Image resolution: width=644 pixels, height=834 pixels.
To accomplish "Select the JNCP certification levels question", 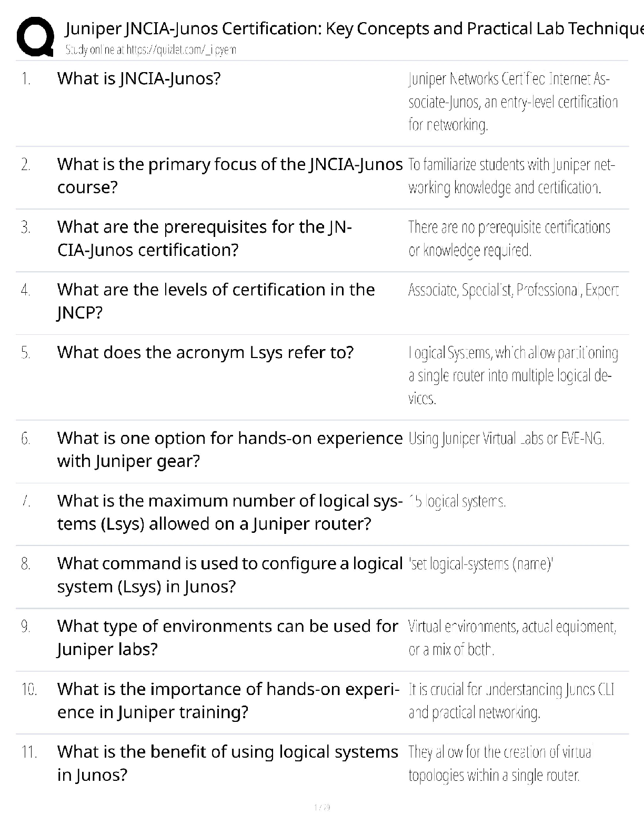I will pos(216,301).
